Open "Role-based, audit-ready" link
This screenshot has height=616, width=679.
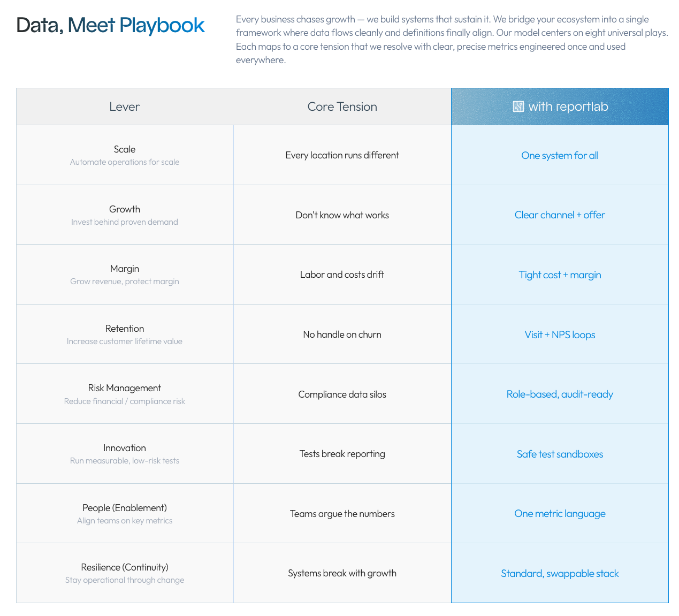click(x=560, y=394)
